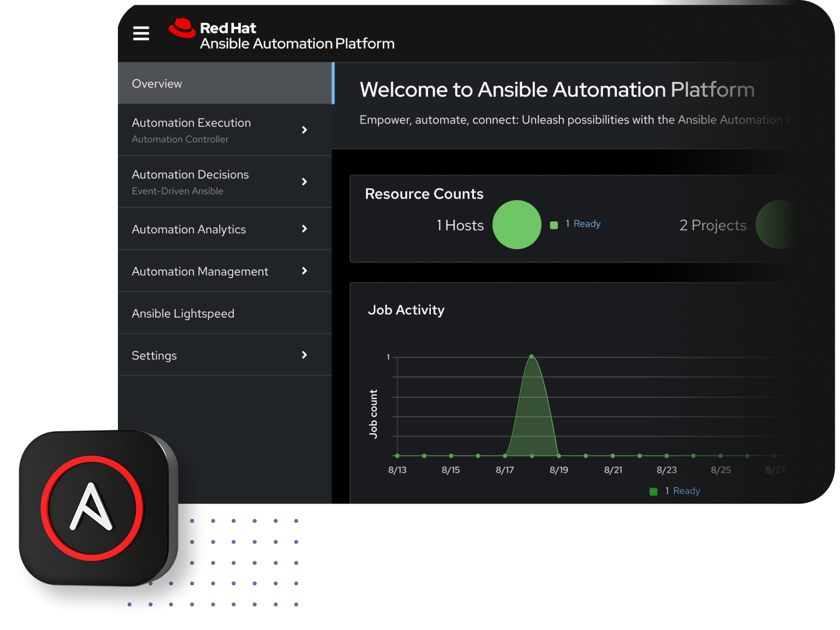The width and height of the screenshot is (840, 630).
Task: Click green legend square in Resource Counts
Action: 554,225
